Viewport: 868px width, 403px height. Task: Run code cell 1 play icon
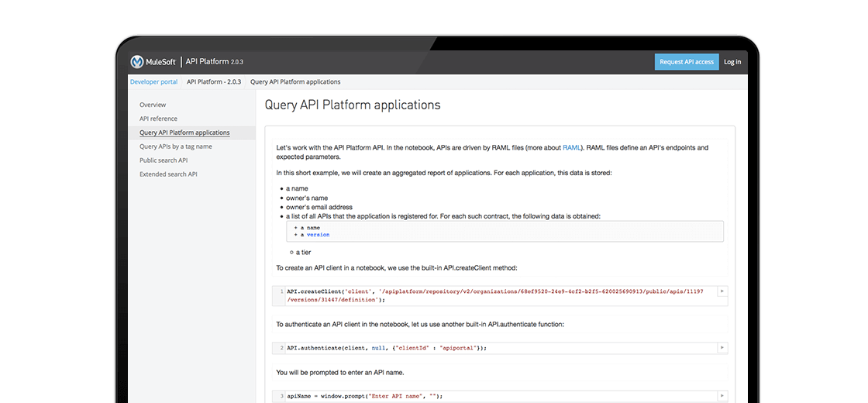(722, 291)
